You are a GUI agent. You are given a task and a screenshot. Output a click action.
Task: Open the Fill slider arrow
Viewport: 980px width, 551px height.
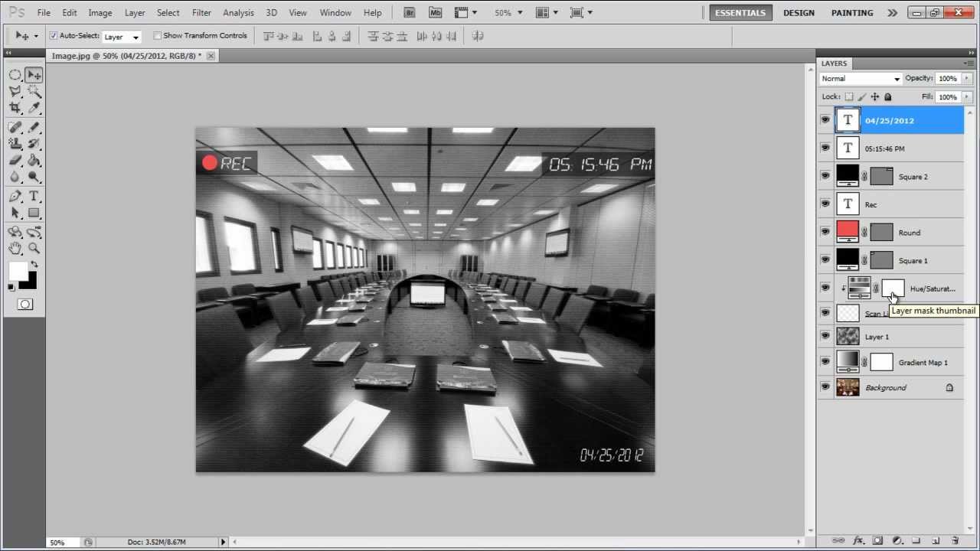coord(967,97)
